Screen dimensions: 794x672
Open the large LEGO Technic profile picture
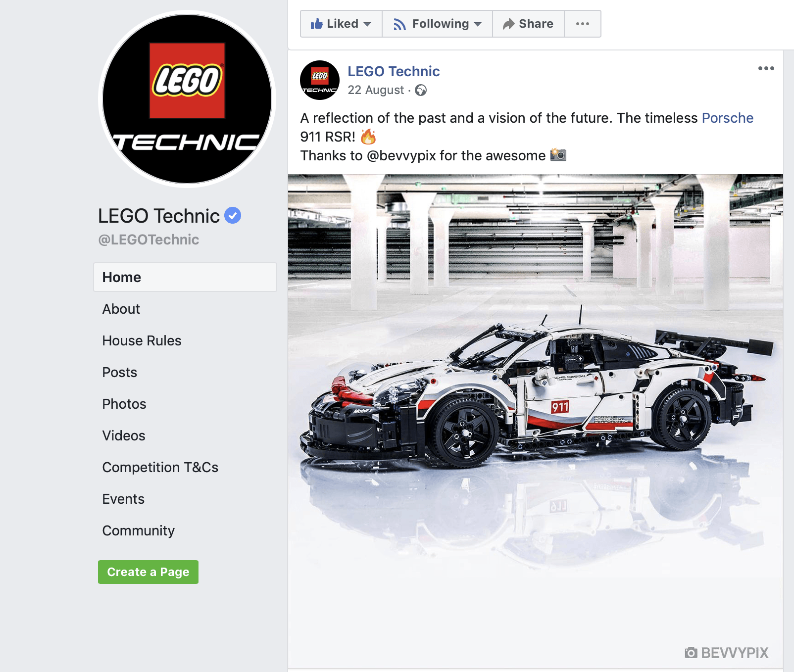click(x=187, y=99)
